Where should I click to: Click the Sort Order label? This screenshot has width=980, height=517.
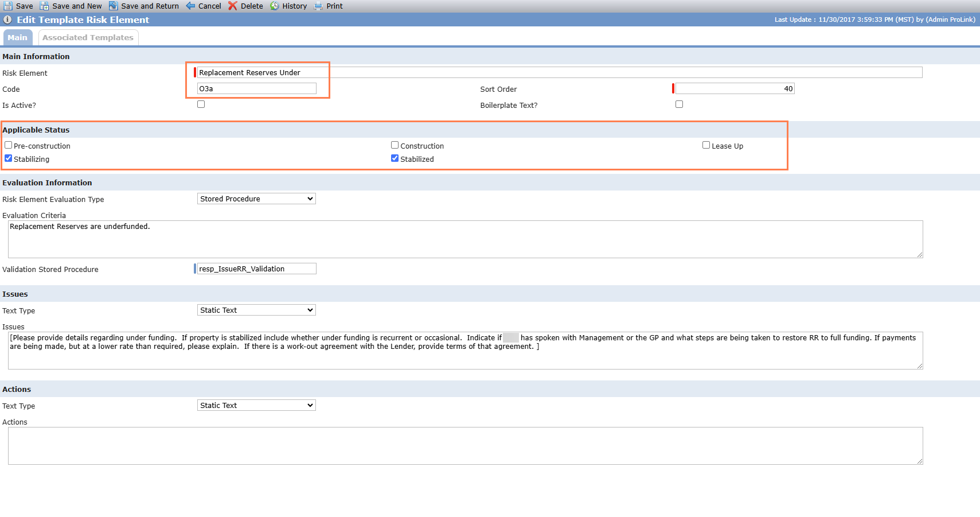click(x=498, y=89)
